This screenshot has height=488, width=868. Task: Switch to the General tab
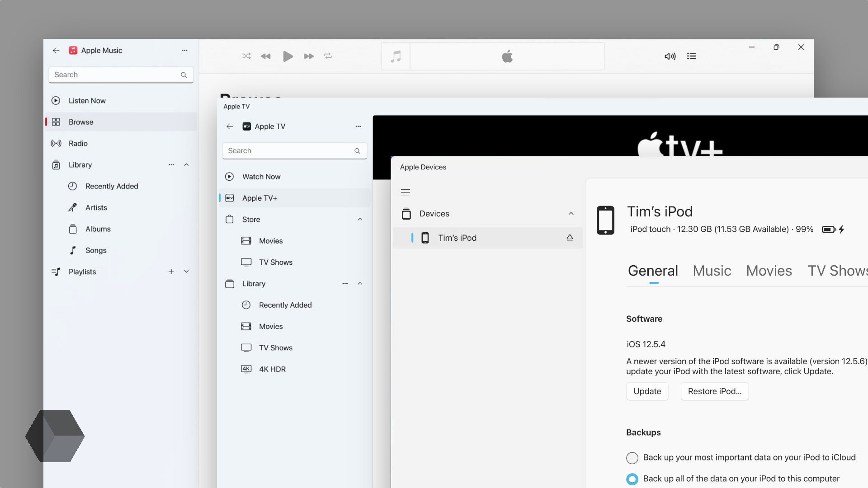[x=653, y=271]
